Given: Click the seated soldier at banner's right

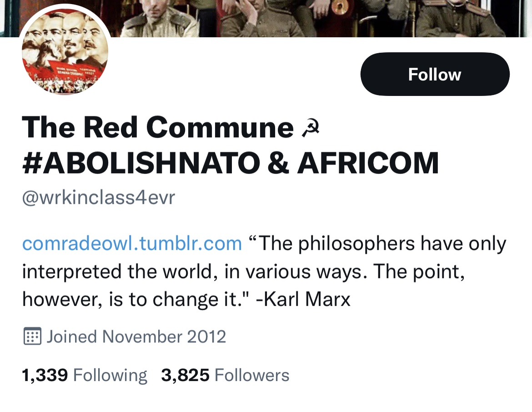Looking at the screenshot, I should point(459,20).
